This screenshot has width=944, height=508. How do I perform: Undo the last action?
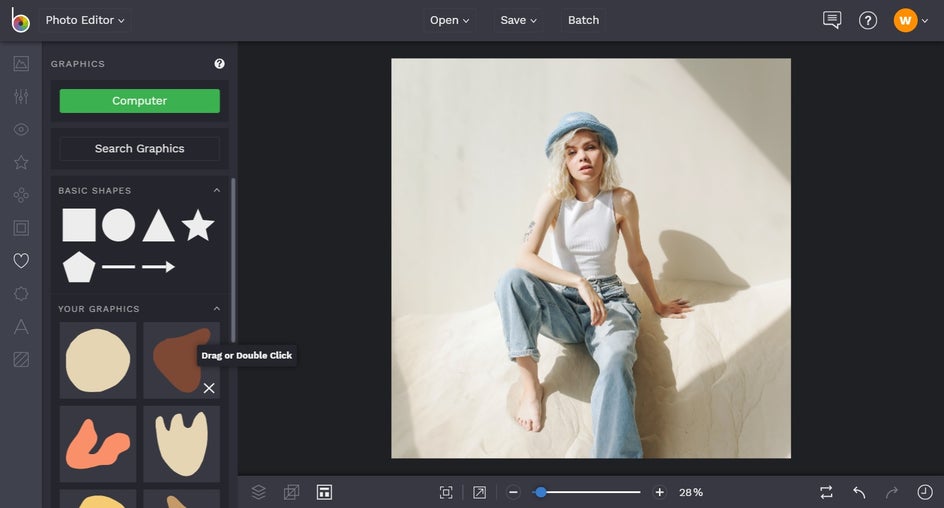(x=859, y=492)
